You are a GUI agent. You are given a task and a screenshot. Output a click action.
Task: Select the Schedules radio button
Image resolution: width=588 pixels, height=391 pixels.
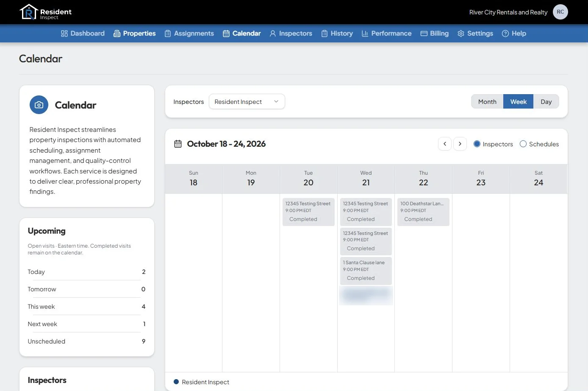523,144
